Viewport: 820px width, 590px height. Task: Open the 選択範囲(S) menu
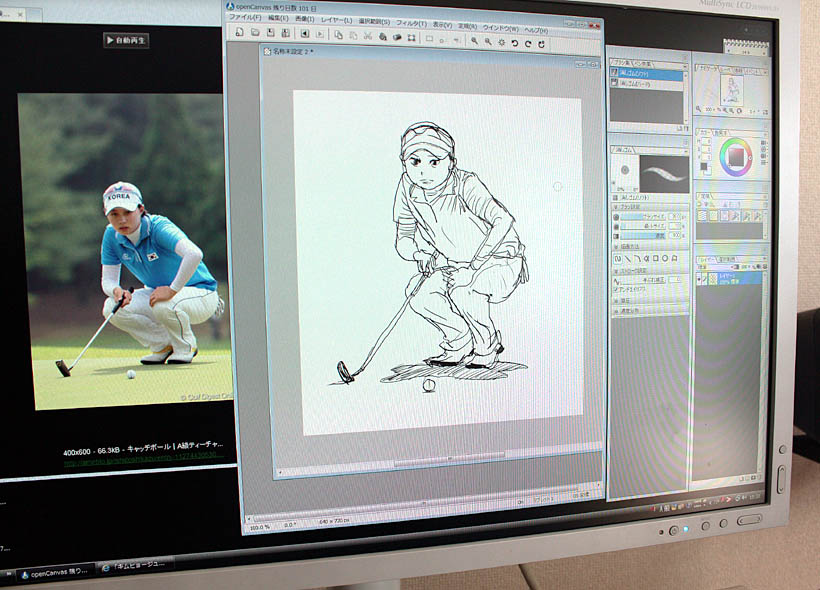[374, 22]
